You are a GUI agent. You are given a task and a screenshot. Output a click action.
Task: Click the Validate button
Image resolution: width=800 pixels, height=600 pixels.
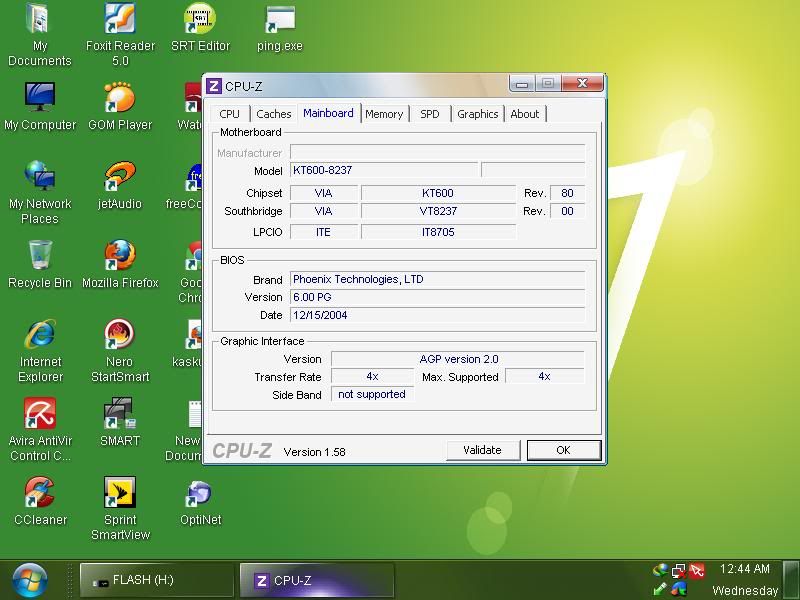(483, 450)
